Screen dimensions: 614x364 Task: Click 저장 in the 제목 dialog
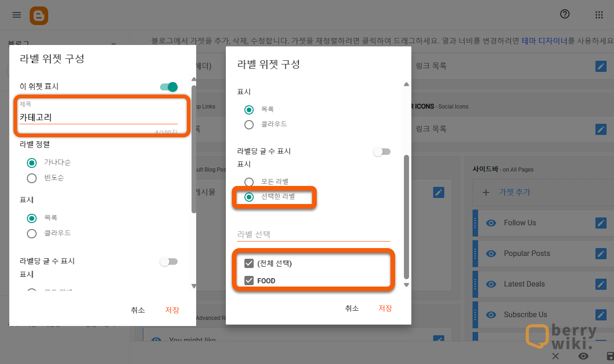[172, 310]
